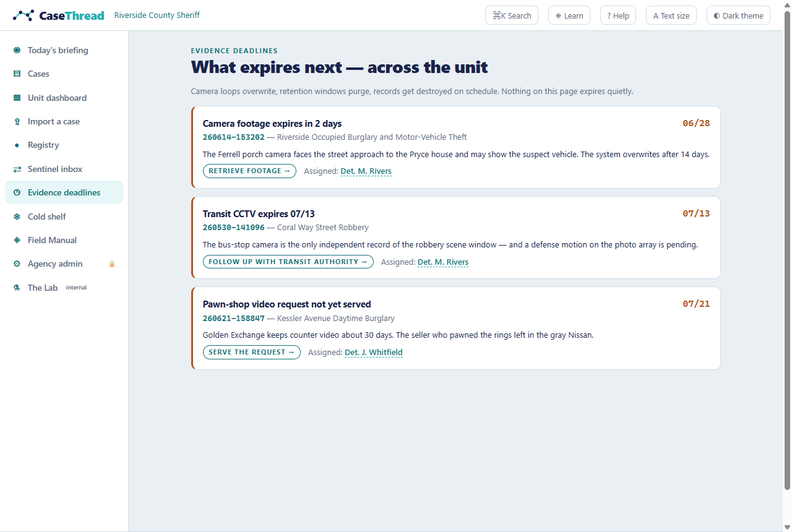Open the Field Manual diamond icon

(x=17, y=240)
